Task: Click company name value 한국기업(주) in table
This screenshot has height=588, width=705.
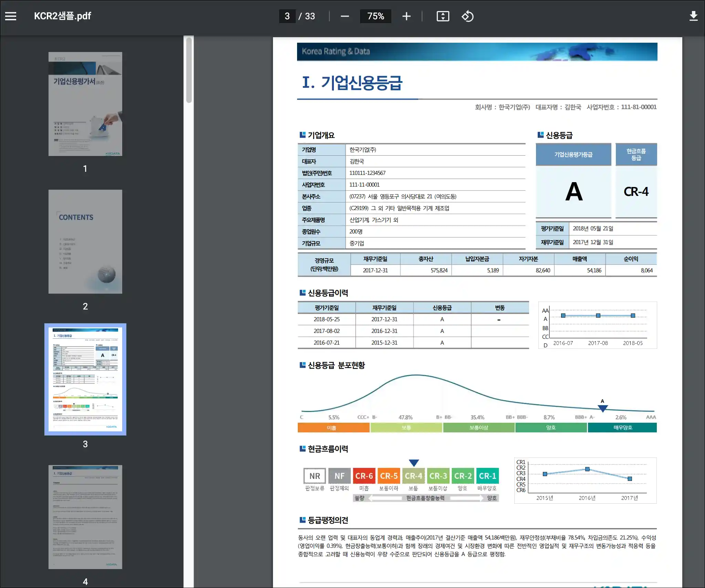Action: coord(362,150)
